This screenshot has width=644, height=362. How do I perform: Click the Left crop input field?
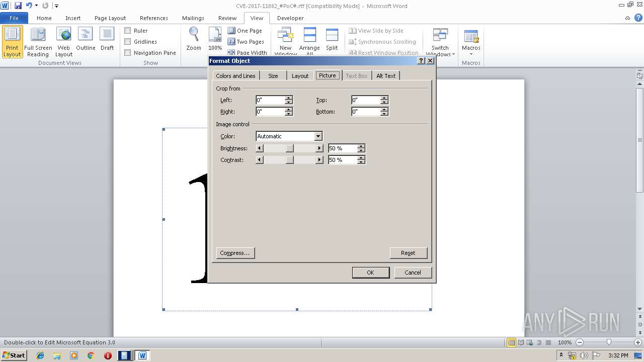click(x=270, y=100)
